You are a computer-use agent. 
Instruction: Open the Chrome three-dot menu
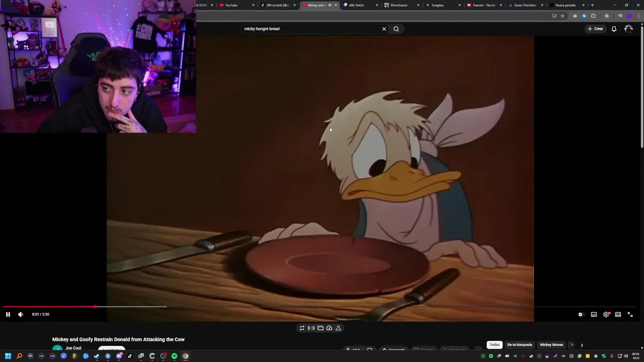coord(638,16)
